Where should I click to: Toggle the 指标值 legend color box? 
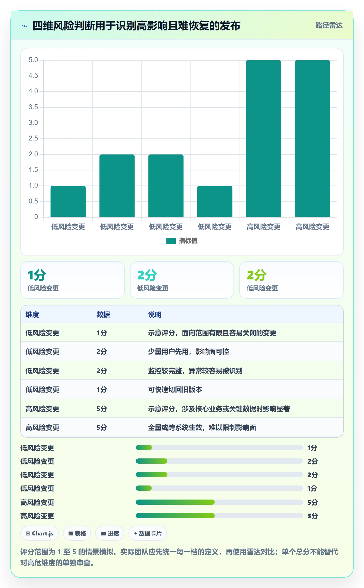171,241
